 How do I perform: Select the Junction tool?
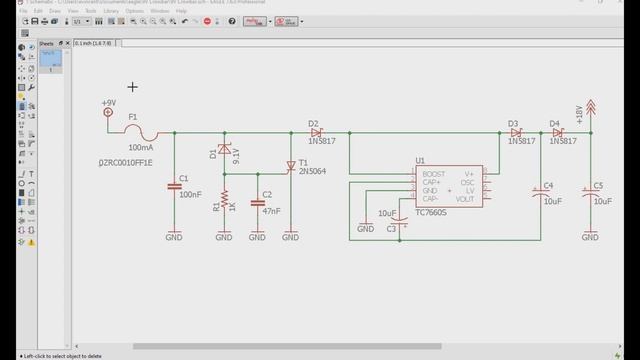point(22,212)
